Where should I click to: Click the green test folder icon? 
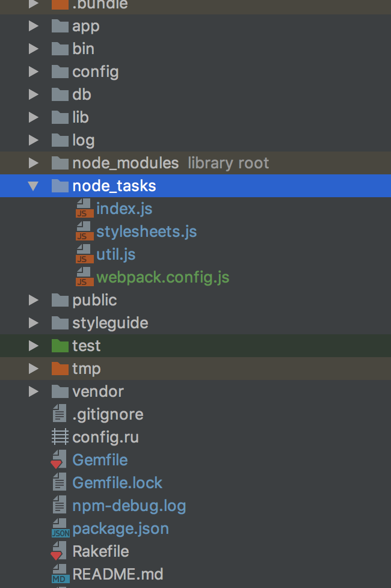coord(60,346)
